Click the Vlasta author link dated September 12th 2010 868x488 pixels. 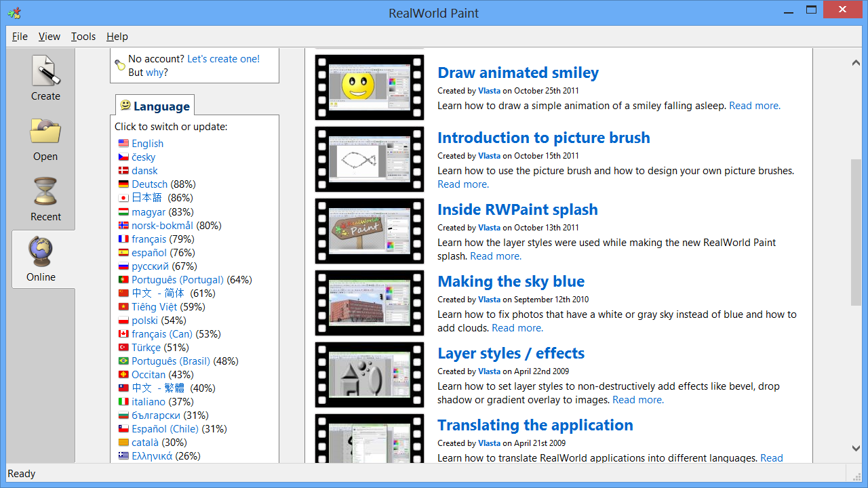coord(489,300)
